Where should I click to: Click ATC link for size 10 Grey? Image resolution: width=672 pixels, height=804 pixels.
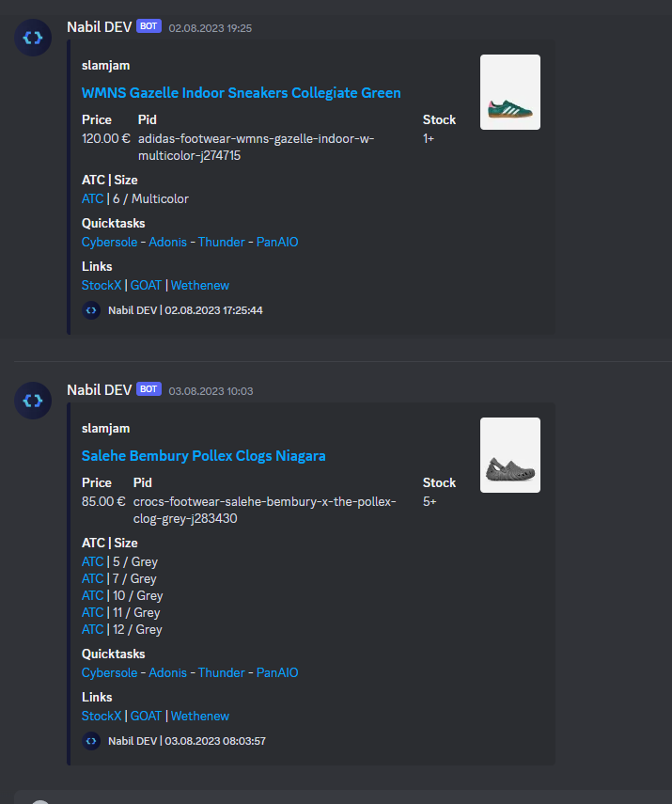(x=92, y=596)
